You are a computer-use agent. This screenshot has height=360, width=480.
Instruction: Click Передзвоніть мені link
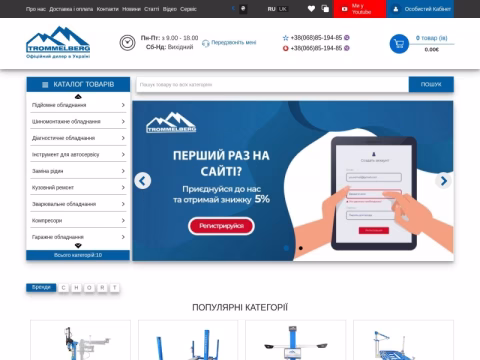point(234,42)
